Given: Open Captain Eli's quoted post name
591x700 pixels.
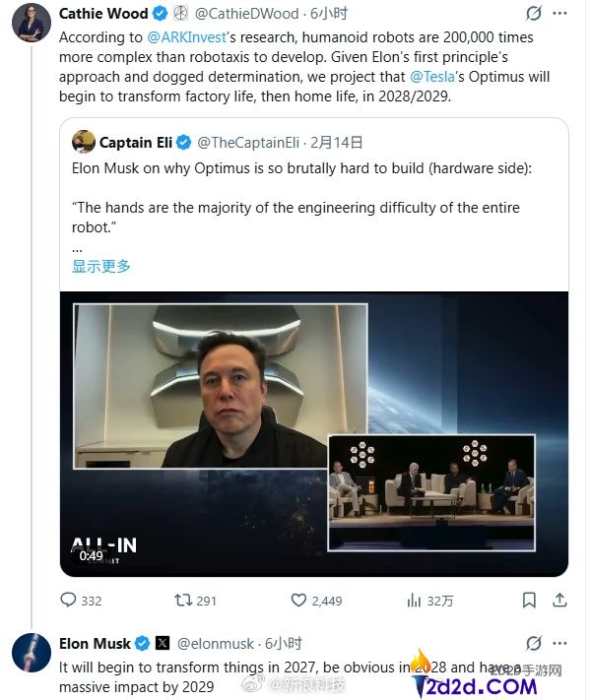Looking at the screenshot, I should click(136, 142).
